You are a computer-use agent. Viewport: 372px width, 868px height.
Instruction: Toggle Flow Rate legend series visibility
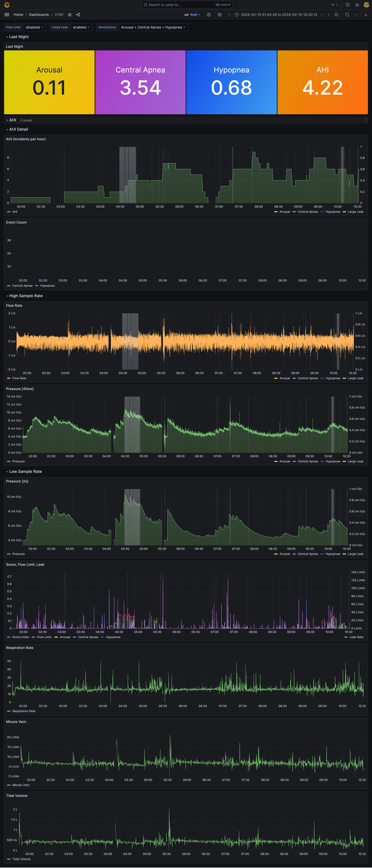point(19,378)
